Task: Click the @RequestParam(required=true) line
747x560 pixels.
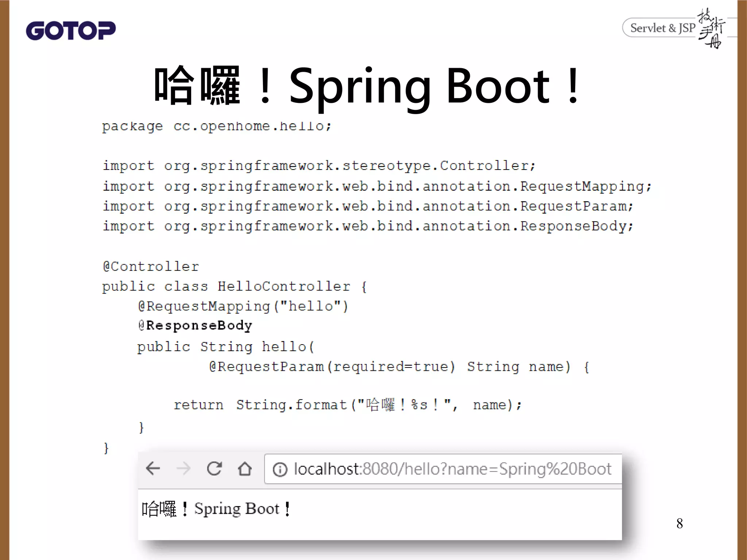Action: pyautogui.click(x=399, y=367)
